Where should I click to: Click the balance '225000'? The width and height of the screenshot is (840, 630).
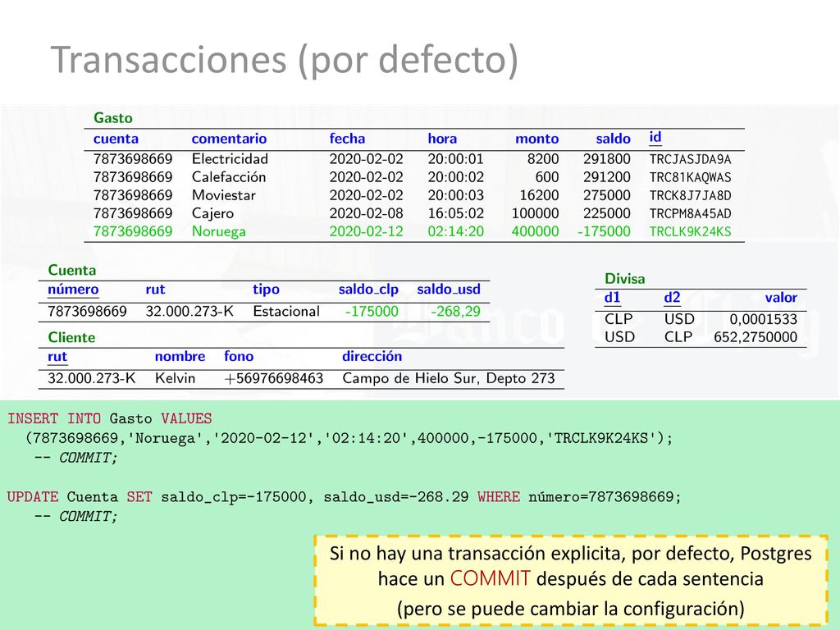pos(606,214)
